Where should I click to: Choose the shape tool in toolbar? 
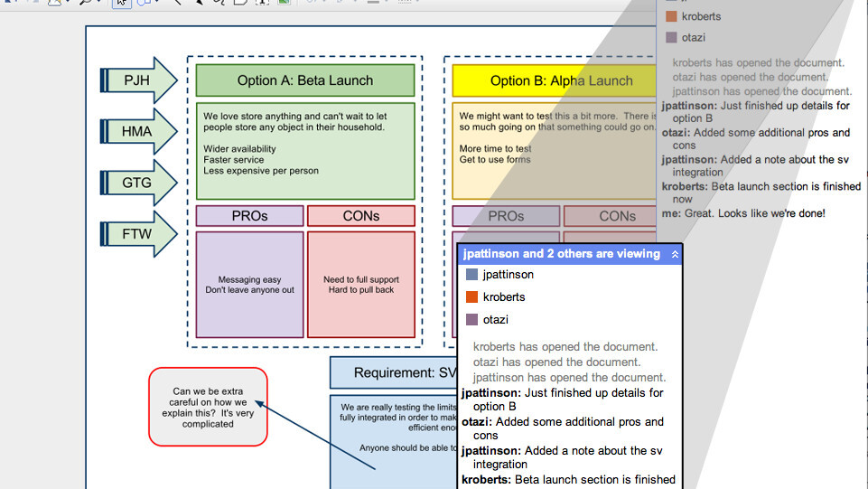point(143,3)
